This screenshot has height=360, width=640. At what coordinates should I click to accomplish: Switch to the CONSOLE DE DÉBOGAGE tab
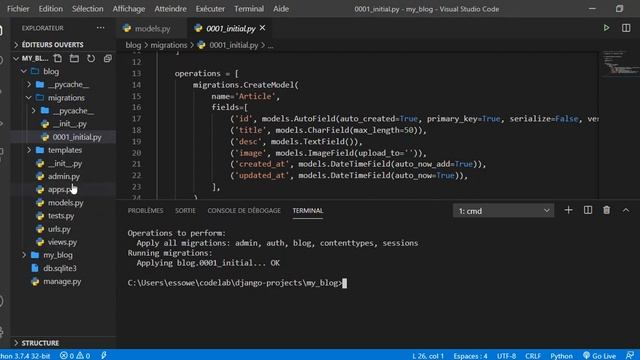(x=244, y=211)
